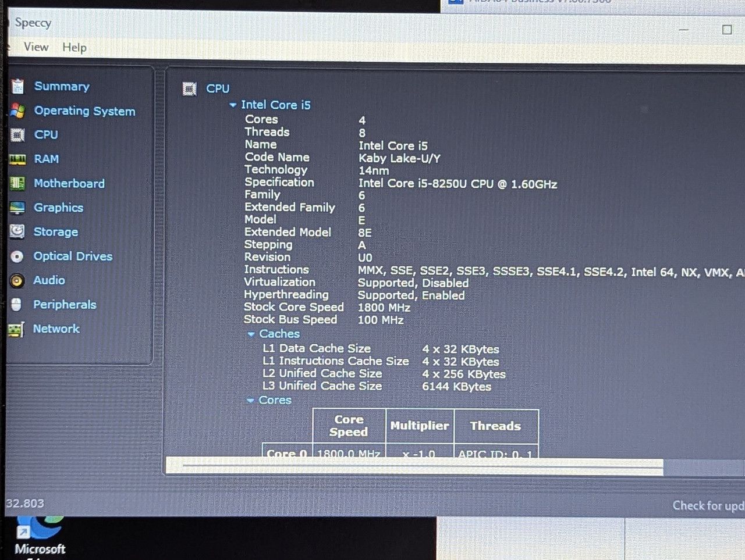Click the Hyperthreading value Supported, Enabled
The height and width of the screenshot is (560, 745).
tap(411, 295)
